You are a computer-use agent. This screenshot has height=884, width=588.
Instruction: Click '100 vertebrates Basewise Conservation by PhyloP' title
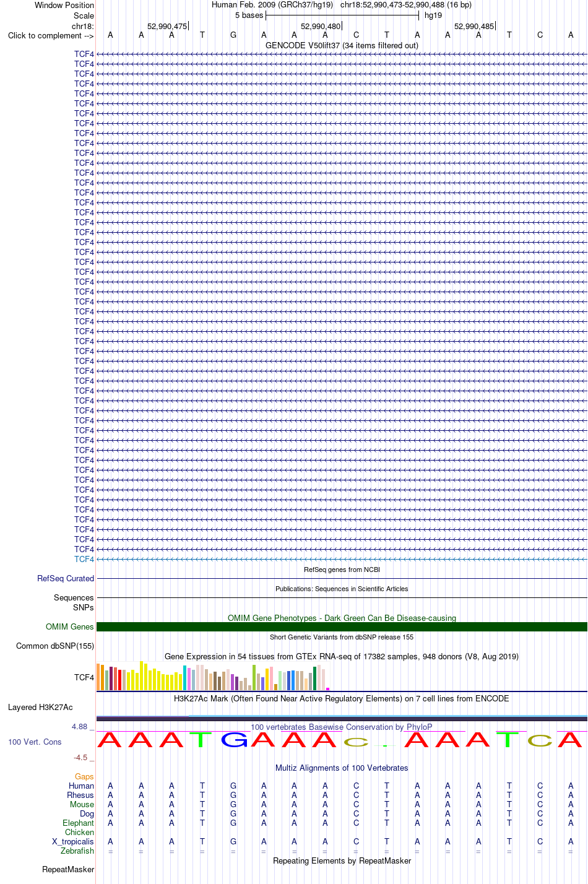(x=342, y=727)
